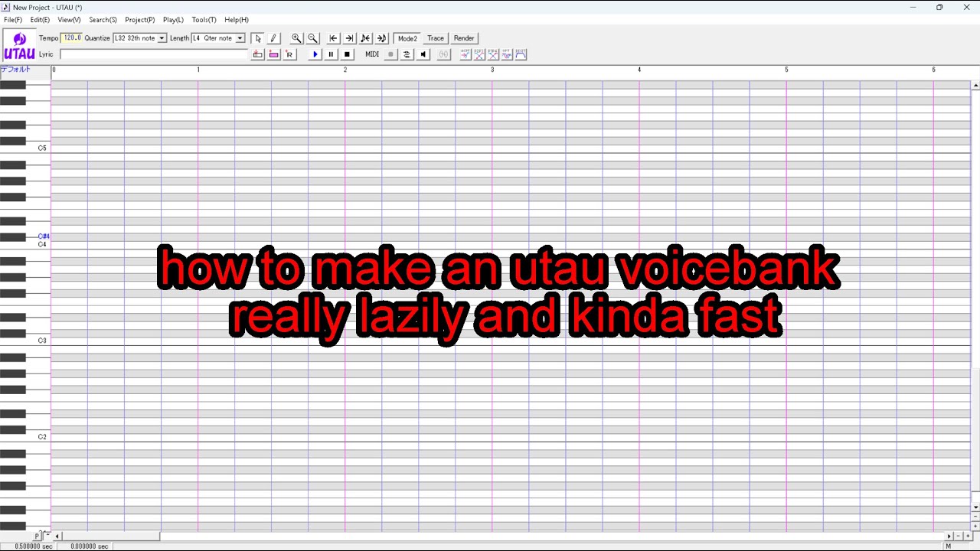Image resolution: width=980 pixels, height=551 pixels.
Task: Click the fourth vibrato preset icon
Action: pos(507,54)
